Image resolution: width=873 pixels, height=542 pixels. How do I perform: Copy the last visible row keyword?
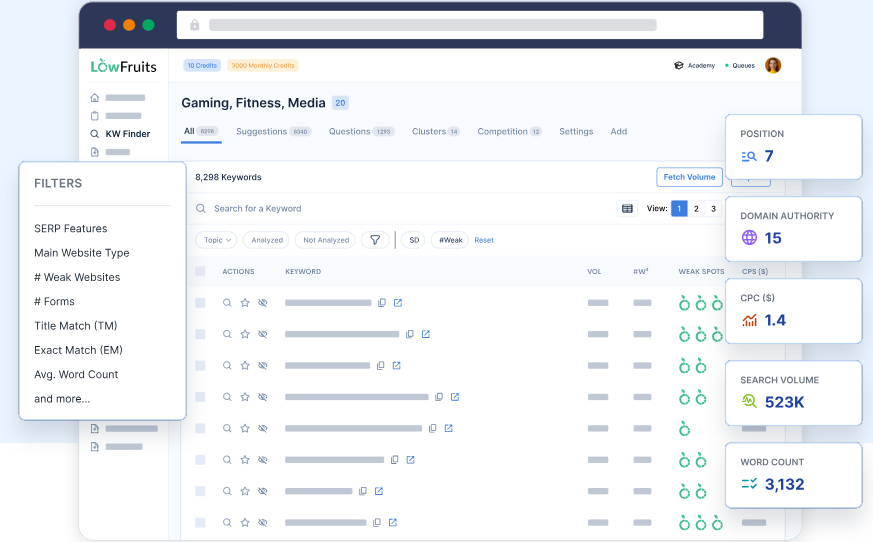(x=377, y=523)
